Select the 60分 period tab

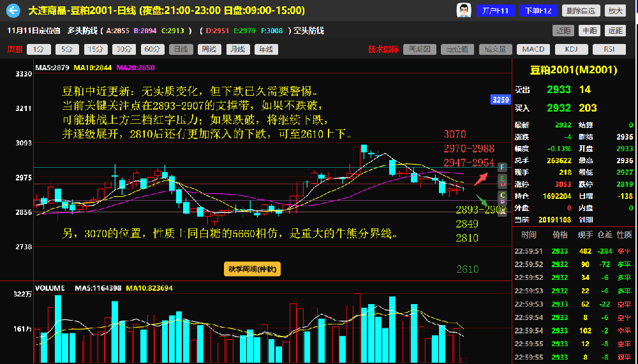[153, 49]
